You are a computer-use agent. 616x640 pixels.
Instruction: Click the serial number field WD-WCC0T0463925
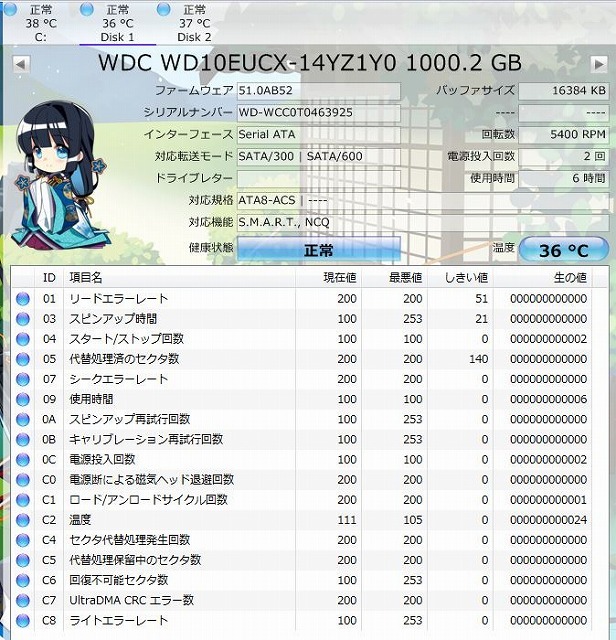[x=318, y=113]
